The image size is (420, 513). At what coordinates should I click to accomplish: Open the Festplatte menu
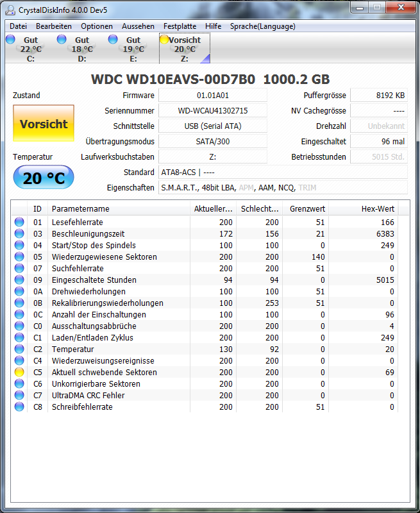click(x=180, y=26)
